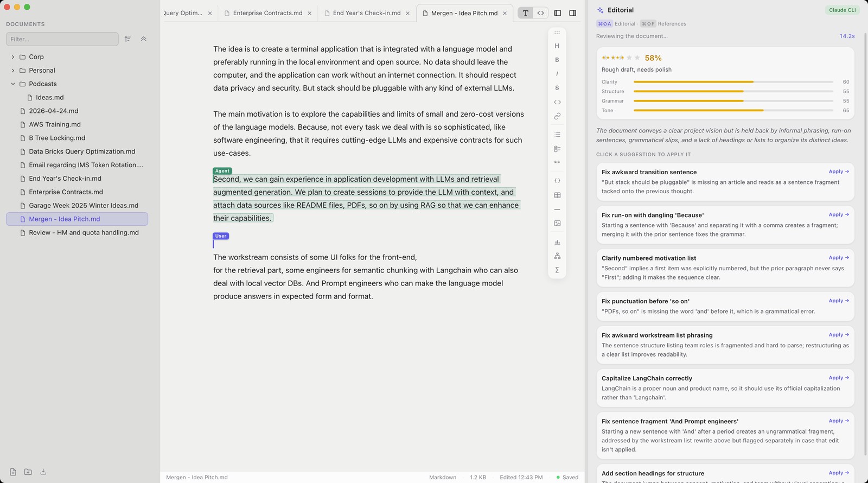Click the Clarity score progress bar
The width and height of the screenshot is (868, 483).
(x=733, y=82)
